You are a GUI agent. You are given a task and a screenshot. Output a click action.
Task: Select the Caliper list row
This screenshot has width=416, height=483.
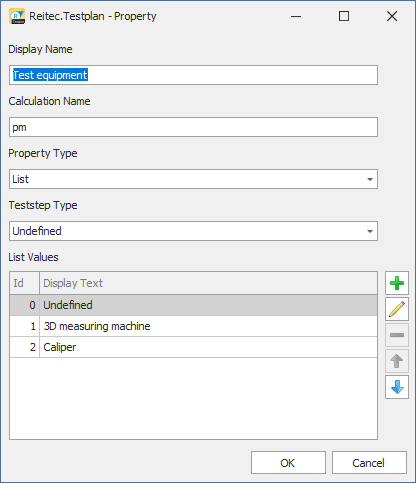coord(193,347)
